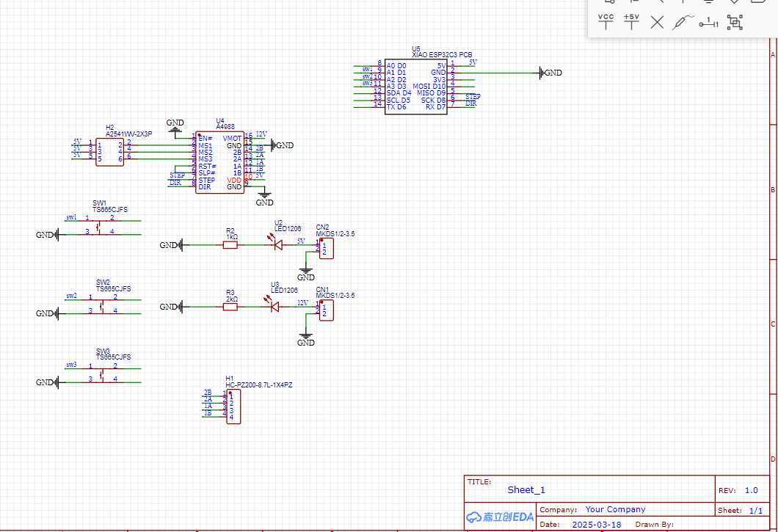Click the GND symbol left of R2
The width and height of the screenshot is (778, 532).
pyautogui.click(x=171, y=245)
